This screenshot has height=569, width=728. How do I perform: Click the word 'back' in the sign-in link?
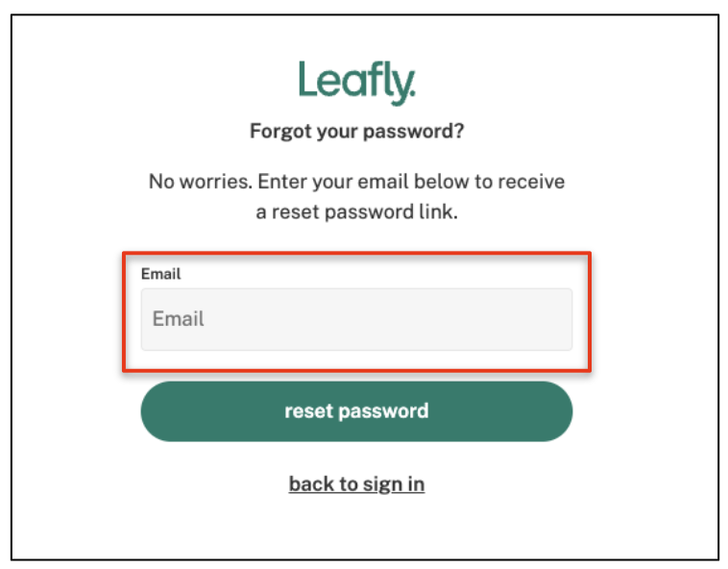tap(309, 483)
